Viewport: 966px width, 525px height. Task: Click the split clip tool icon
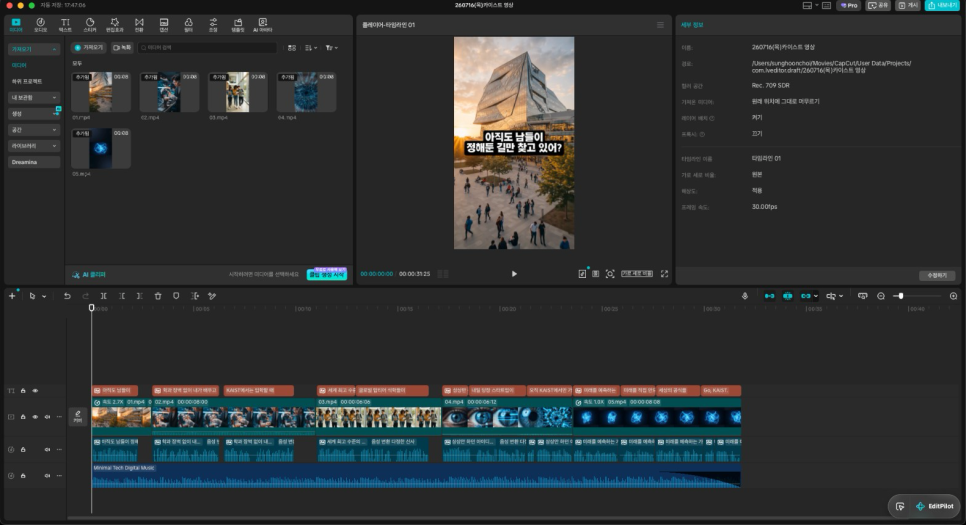pyautogui.click(x=104, y=296)
